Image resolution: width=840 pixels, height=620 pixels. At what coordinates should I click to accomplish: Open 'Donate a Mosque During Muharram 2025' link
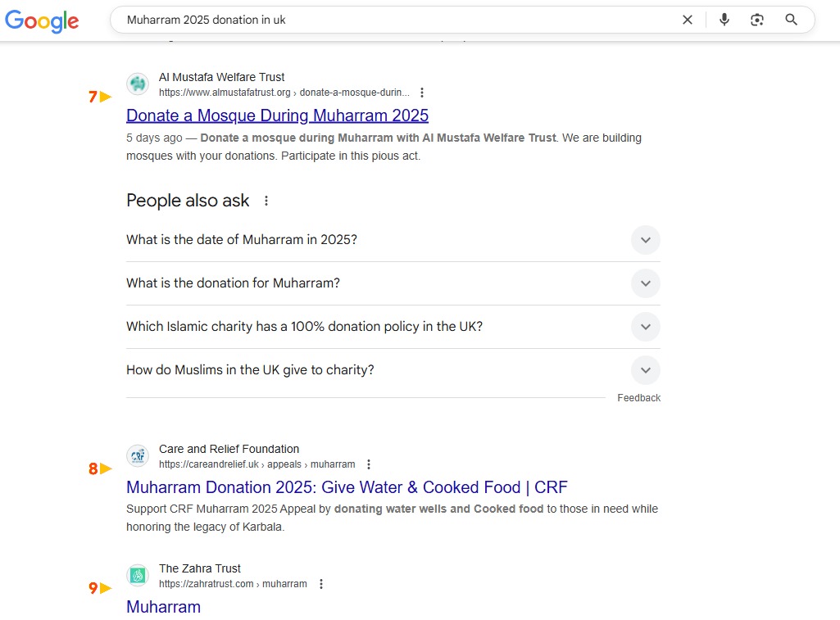[277, 115]
